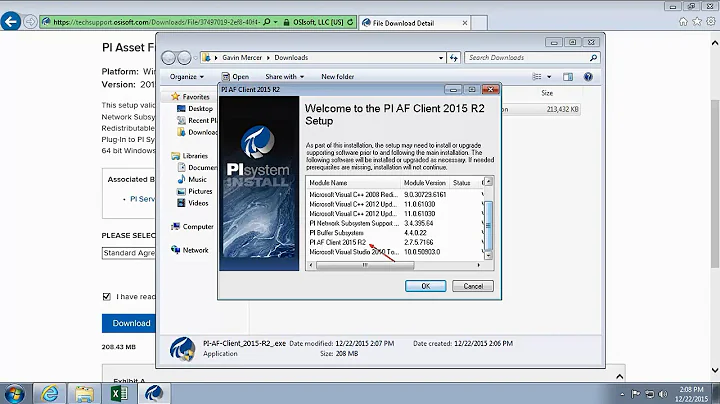Click the browser back arrow button
Viewport: 720px width, 404px height.
tap(11, 22)
